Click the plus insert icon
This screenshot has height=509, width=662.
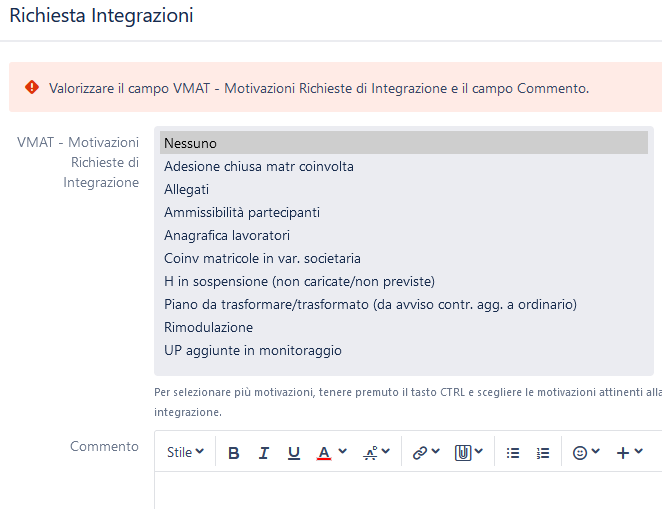[623, 453]
